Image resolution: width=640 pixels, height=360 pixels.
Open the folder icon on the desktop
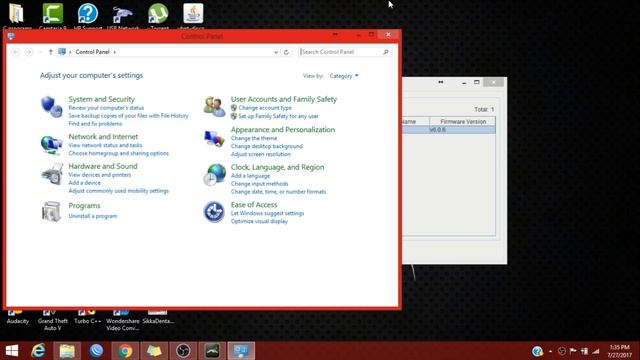(17, 16)
